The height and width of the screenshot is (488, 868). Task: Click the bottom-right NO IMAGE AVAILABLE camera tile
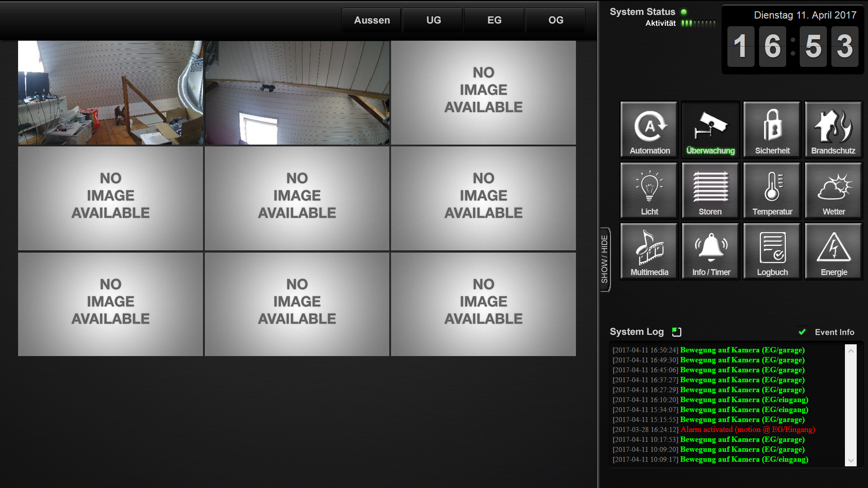point(483,304)
